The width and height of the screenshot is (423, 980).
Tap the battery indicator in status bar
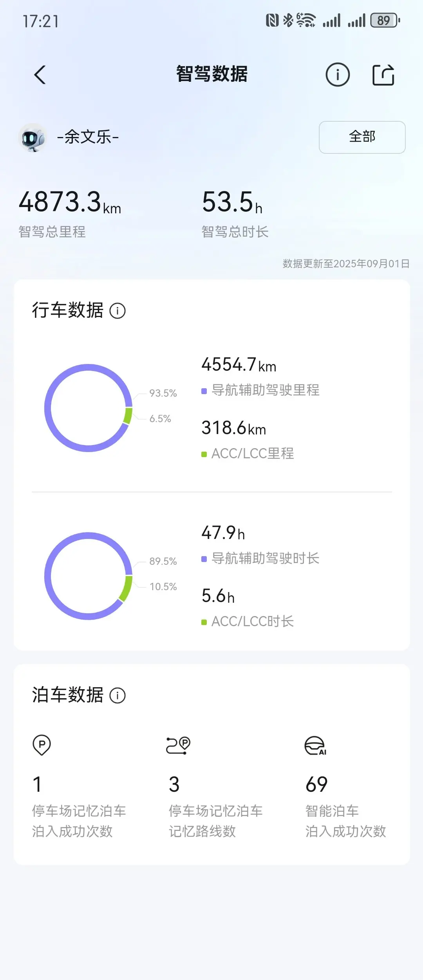click(385, 20)
